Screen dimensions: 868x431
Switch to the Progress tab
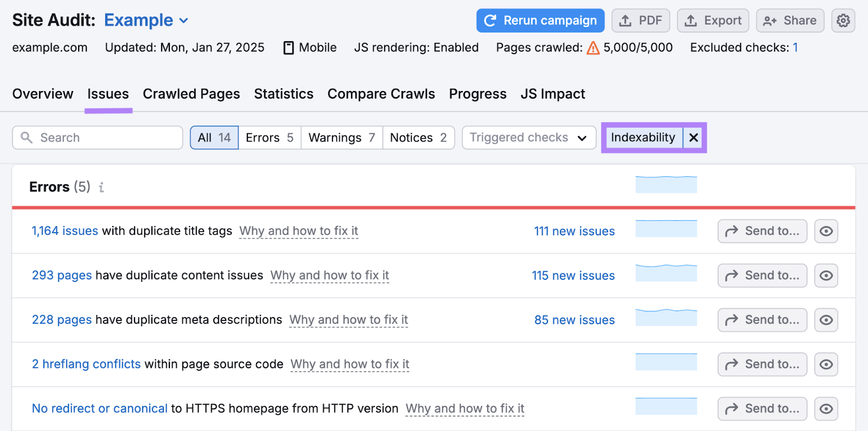(x=478, y=94)
